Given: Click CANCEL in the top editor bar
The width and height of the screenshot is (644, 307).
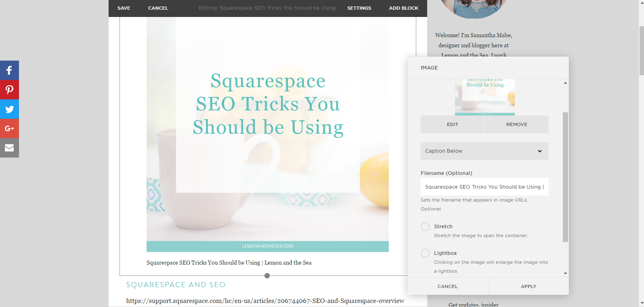Looking at the screenshot, I should tap(158, 8).
